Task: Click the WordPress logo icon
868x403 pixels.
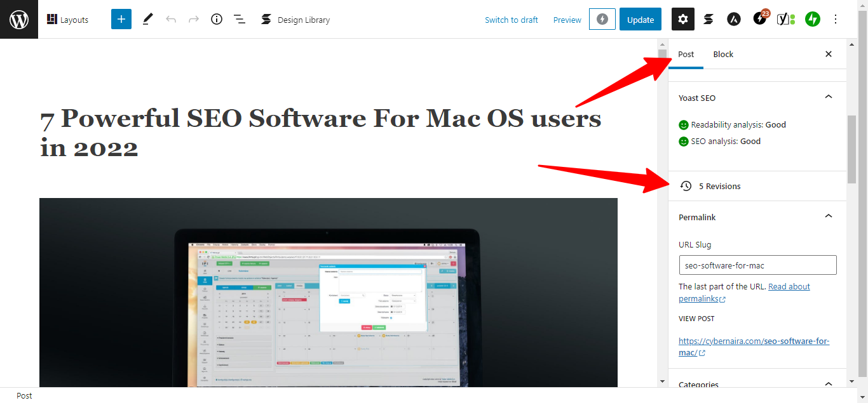Action: pos(19,19)
